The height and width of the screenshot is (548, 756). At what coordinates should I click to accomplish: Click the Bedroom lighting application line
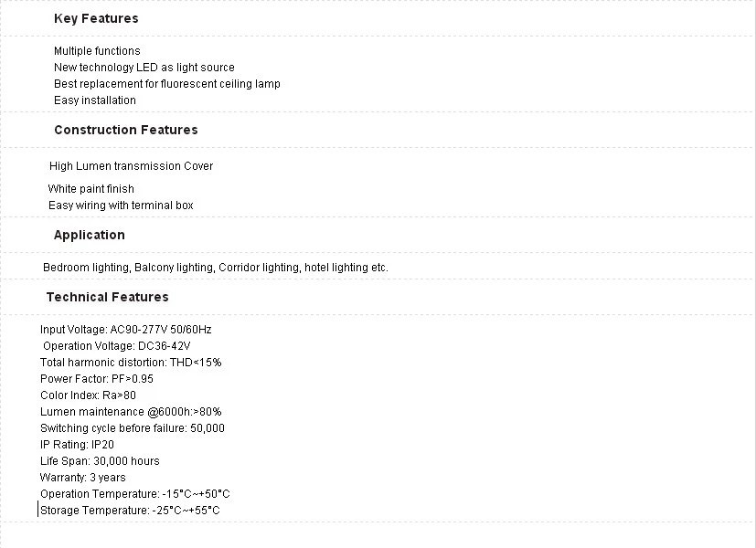[216, 268]
